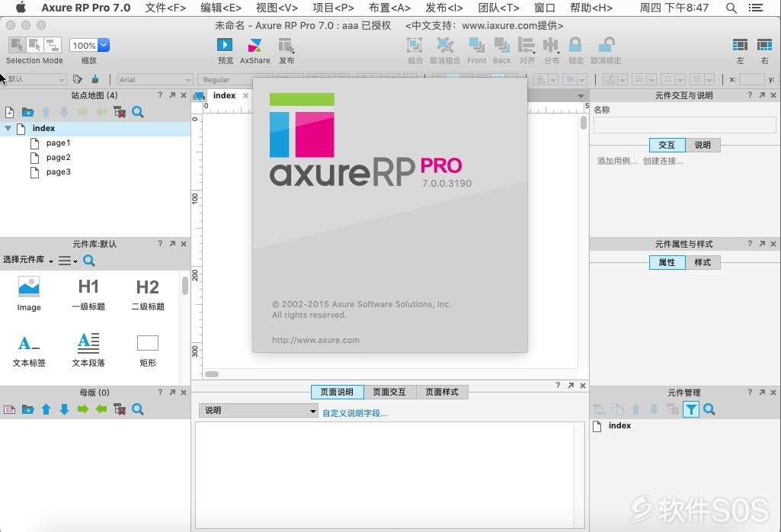The height and width of the screenshot is (532, 781).
Task: Delete page icon in sitemap toolbar
Action: 120,112
